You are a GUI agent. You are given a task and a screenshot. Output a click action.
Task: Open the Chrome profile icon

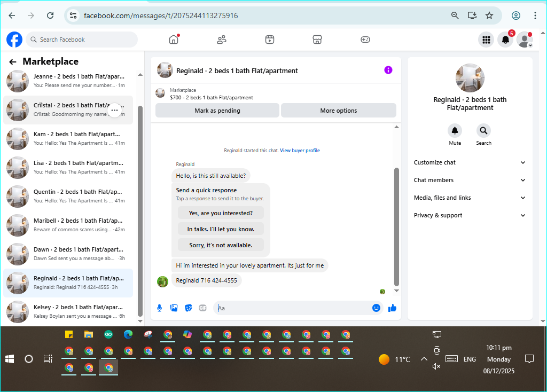[x=516, y=15]
